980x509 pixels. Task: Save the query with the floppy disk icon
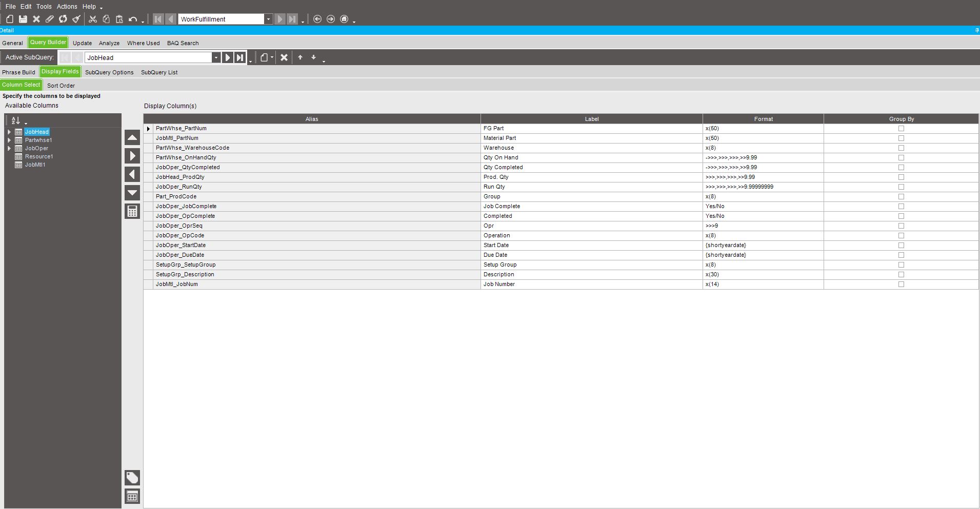pos(23,19)
